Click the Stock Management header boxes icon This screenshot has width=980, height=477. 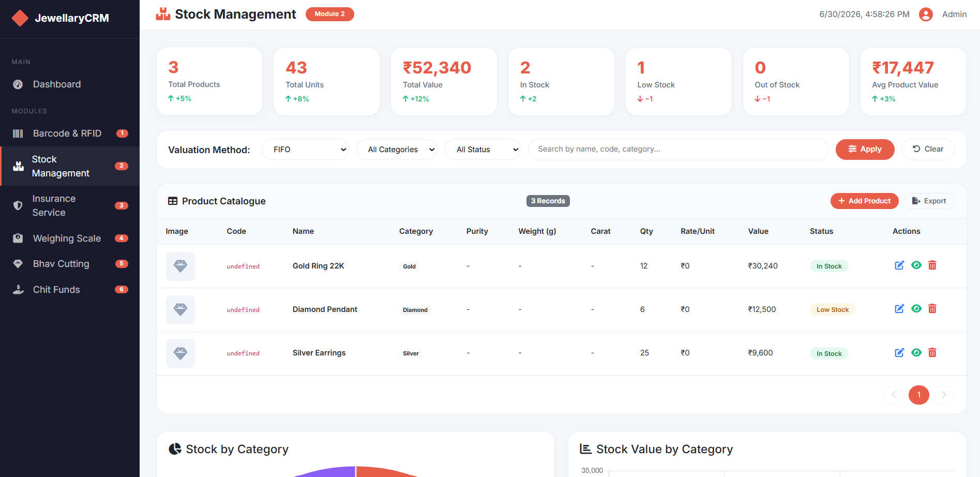[x=163, y=14]
